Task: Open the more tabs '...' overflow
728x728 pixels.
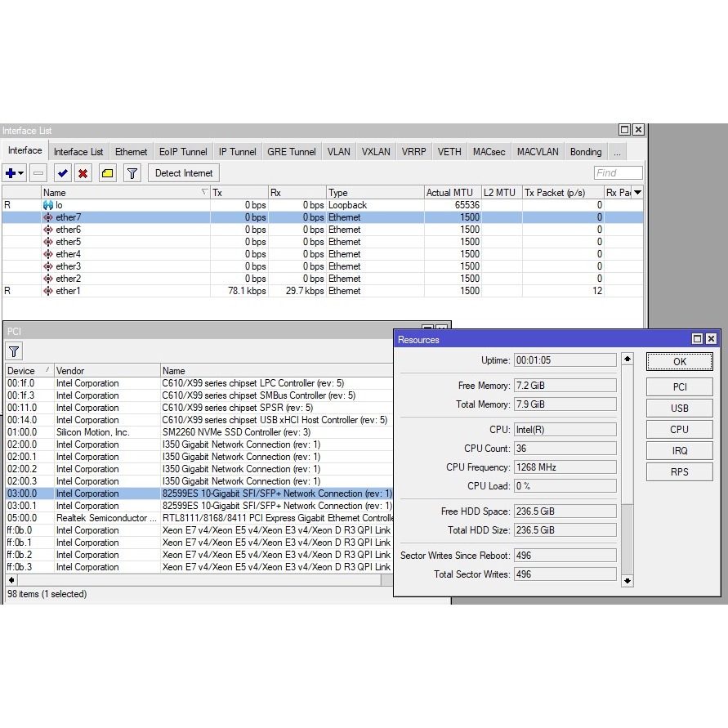Action: coord(617,152)
